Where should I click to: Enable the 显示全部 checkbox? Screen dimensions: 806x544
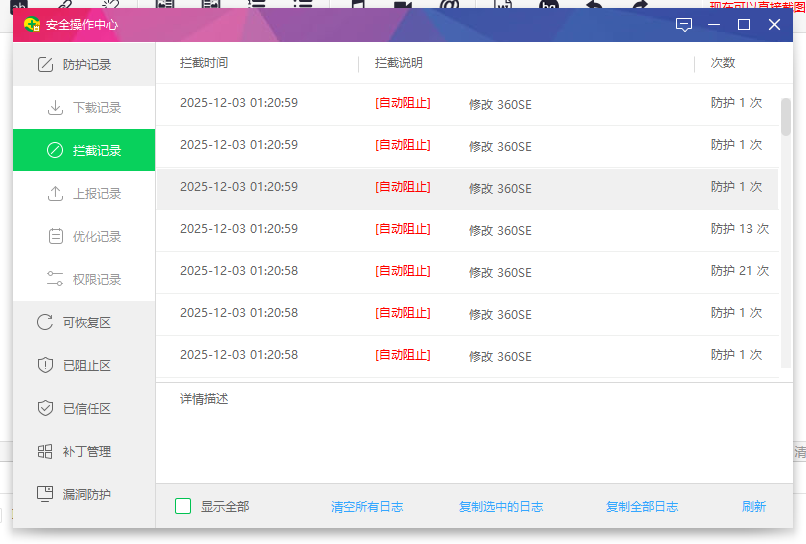click(x=183, y=506)
